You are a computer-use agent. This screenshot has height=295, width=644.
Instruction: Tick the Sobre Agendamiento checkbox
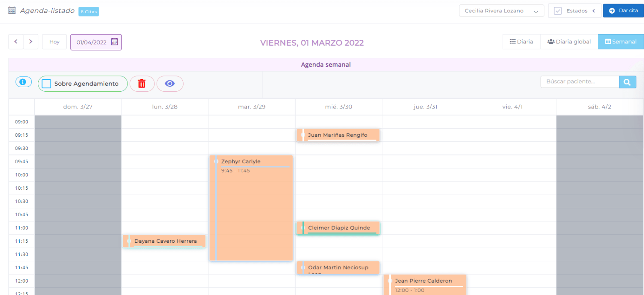(x=47, y=84)
